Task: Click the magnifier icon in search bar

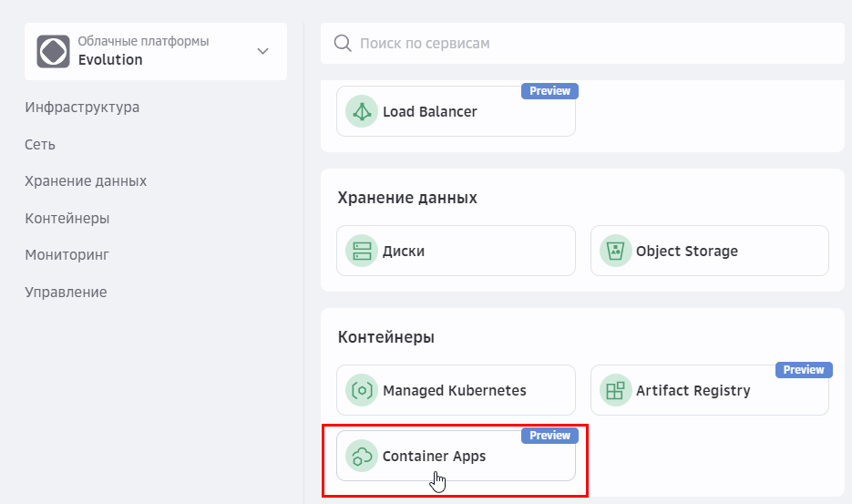Action: [x=343, y=43]
